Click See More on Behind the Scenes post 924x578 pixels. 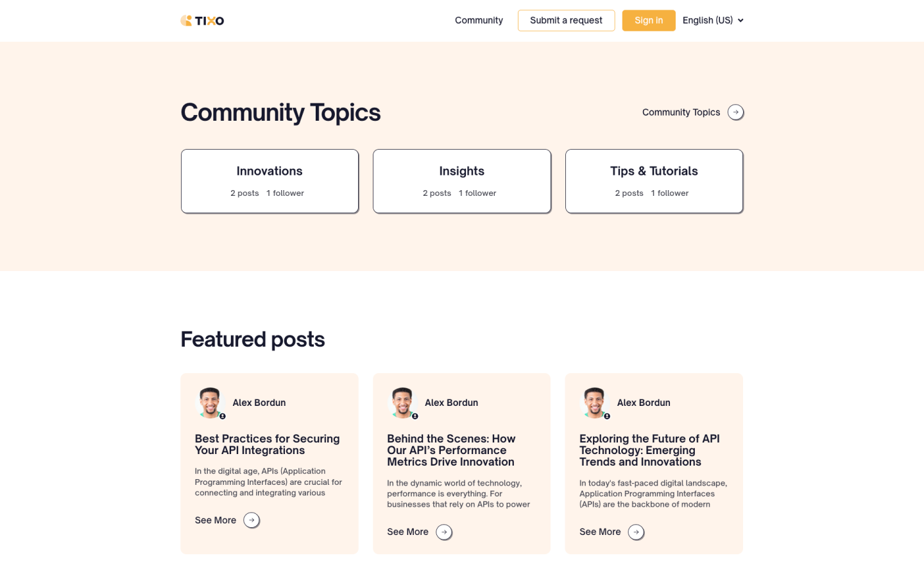click(x=408, y=532)
